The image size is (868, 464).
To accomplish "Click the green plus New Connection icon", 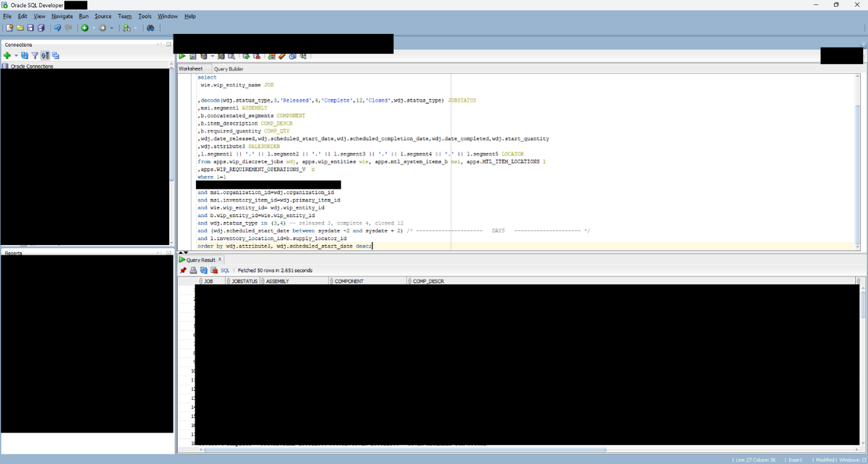I will (7, 55).
